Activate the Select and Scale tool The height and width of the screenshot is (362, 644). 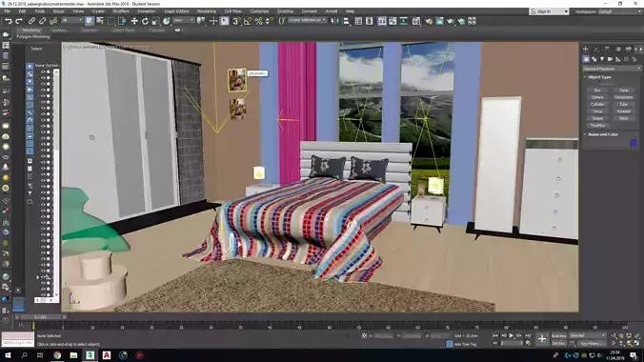(155, 21)
